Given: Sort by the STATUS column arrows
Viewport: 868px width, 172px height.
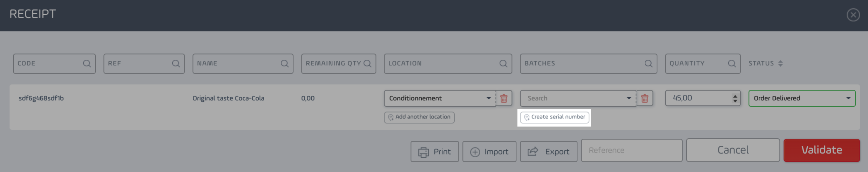Looking at the screenshot, I should [x=780, y=64].
